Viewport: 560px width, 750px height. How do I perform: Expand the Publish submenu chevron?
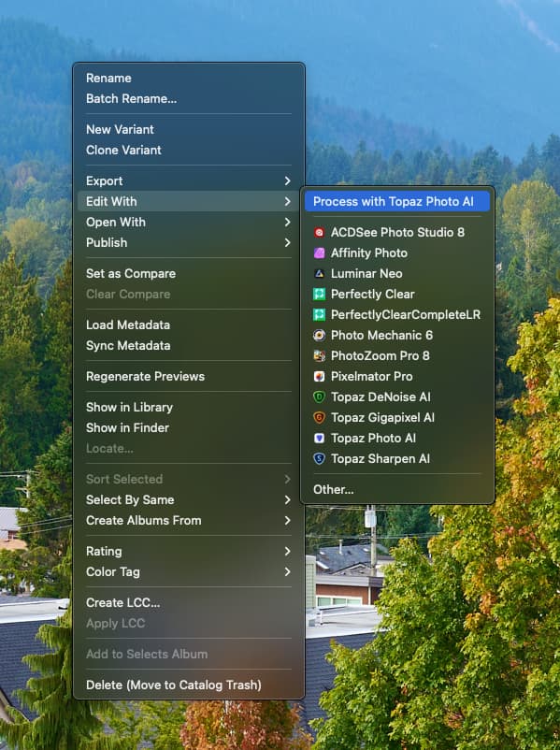[287, 242]
